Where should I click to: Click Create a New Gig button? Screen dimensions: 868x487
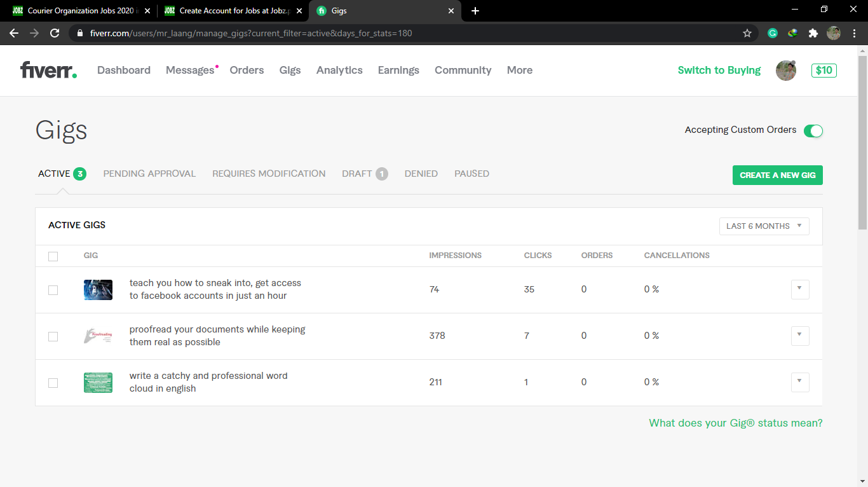[777, 175]
